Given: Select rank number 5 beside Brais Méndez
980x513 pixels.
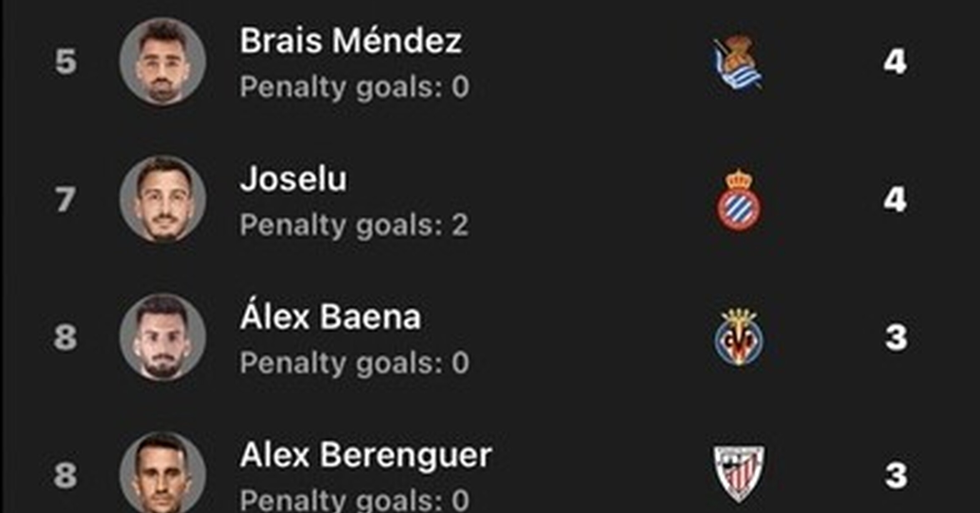Looking at the screenshot, I should coord(66,62).
